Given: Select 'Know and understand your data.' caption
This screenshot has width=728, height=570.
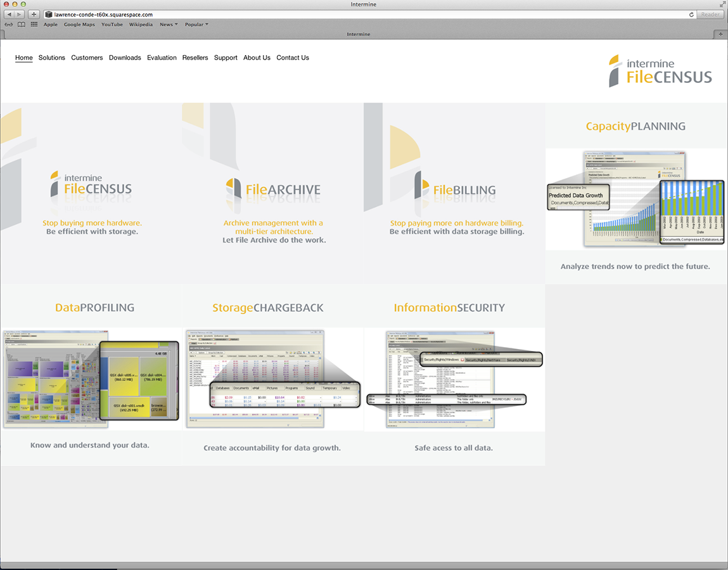Looking at the screenshot, I should coord(89,445).
